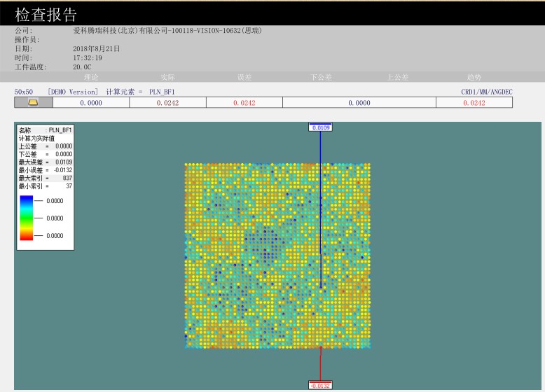Click the 最大索引 837 row in legend

[x=46, y=178]
